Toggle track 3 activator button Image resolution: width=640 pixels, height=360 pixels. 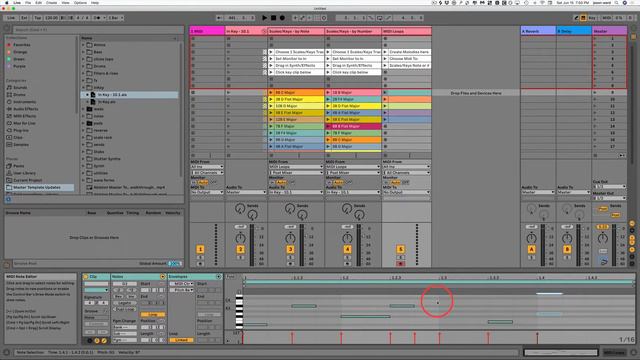point(290,249)
